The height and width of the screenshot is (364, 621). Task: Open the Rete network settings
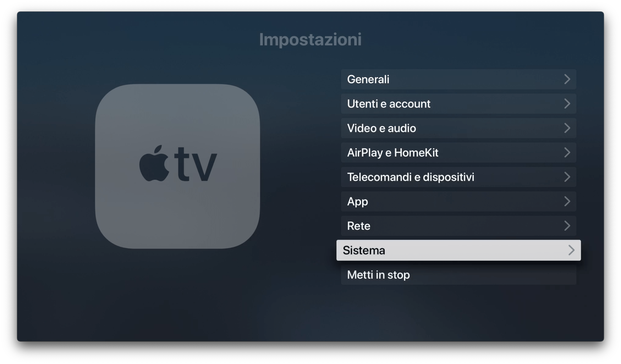click(459, 226)
